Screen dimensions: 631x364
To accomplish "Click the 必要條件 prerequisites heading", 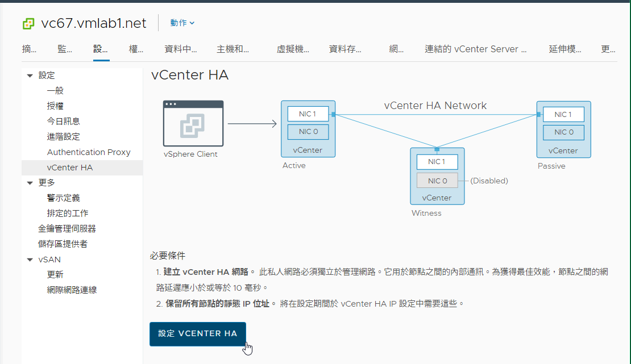I will click(167, 256).
